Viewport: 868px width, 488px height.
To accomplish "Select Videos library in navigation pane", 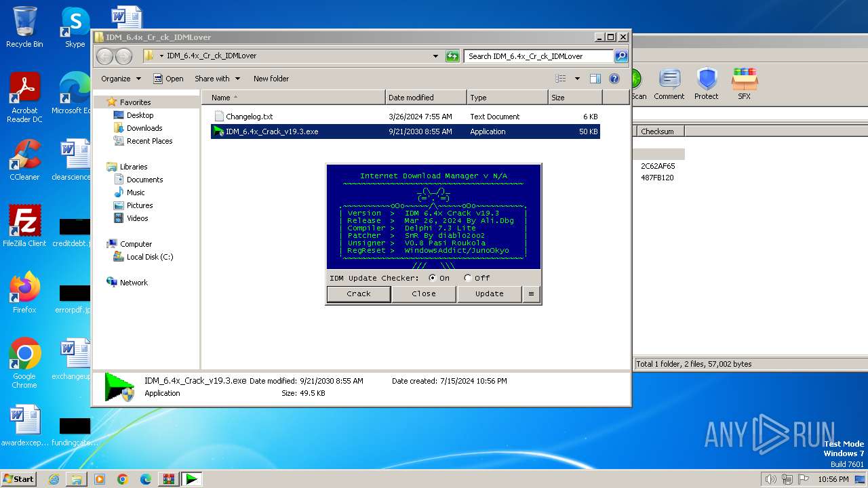I will coord(137,218).
